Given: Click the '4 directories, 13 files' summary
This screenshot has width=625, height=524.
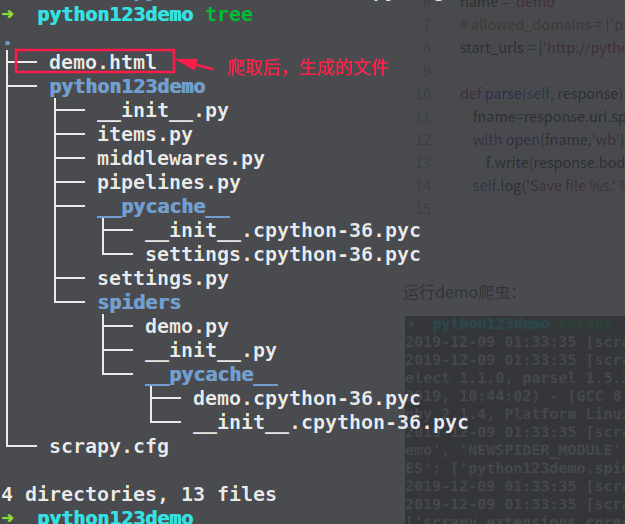Looking at the screenshot, I should (x=138, y=495).
